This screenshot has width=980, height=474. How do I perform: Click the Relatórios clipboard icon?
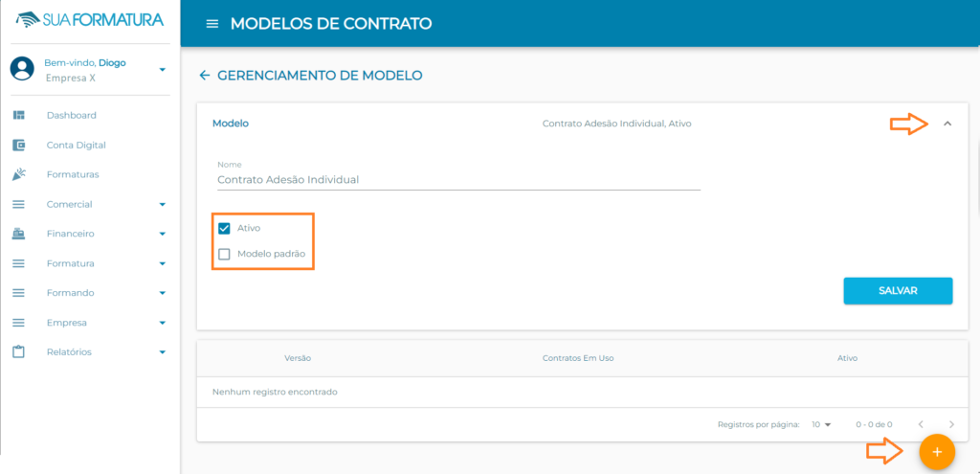click(x=19, y=352)
